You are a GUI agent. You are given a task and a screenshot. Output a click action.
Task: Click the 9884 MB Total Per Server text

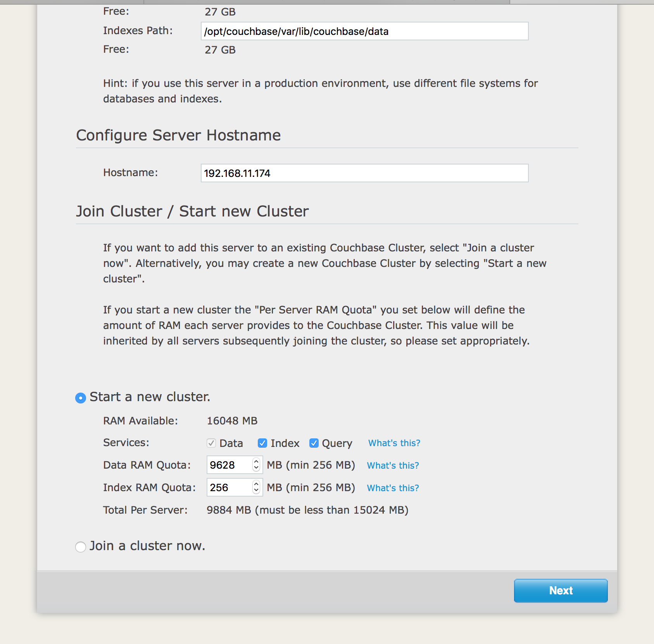pyautogui.click(x=307, y=510)
